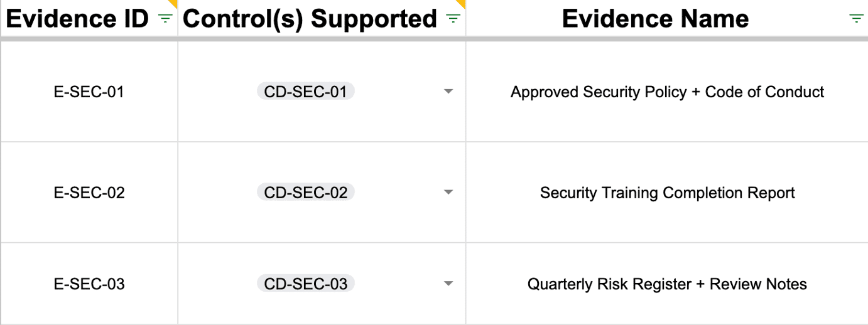Click the CD-SEC-02 chip
Image resolution: width=868 pixels, height=325 pixels.
click(x=305, y=192)
